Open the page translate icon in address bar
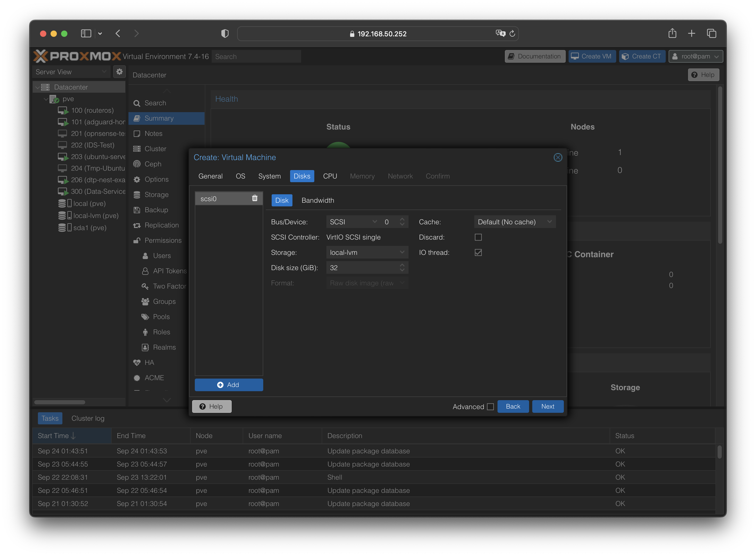Image resolution: width=756 pixels, height=556 pixels. [x=500, y=33]
